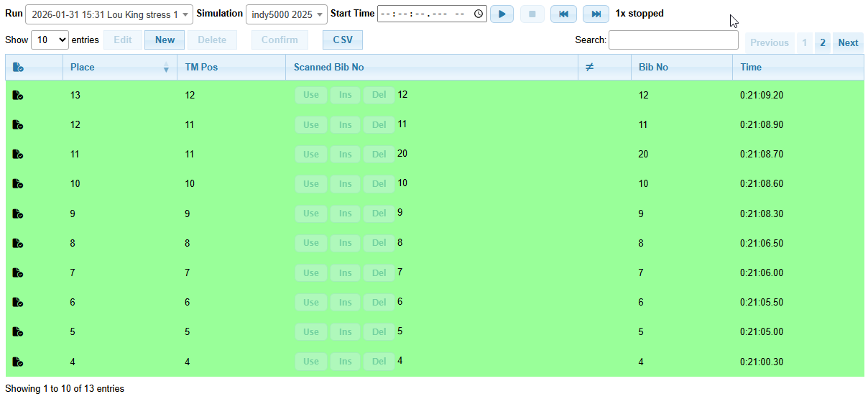The height and width of the screenshot is (399, 868).
Task: Go to Next page
Action: (848, 42)
